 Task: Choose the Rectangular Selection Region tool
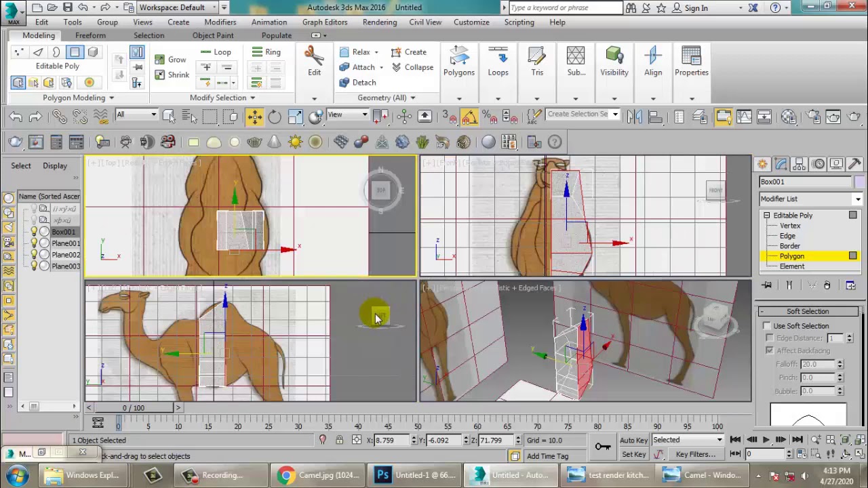[210, 117]
